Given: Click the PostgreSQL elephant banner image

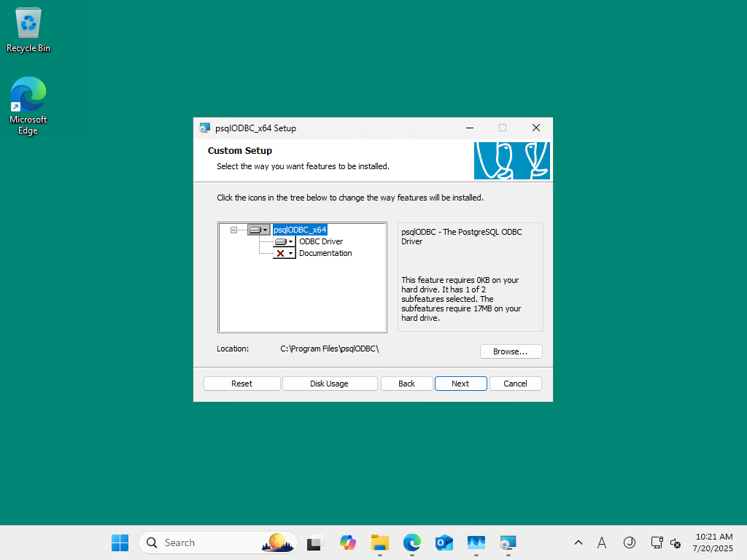Looking at the screenshot, I should click(511, 160).
